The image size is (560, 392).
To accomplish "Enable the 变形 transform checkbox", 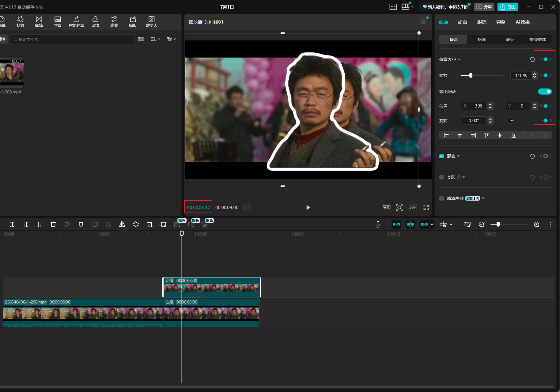I will (x=441, y=177).
